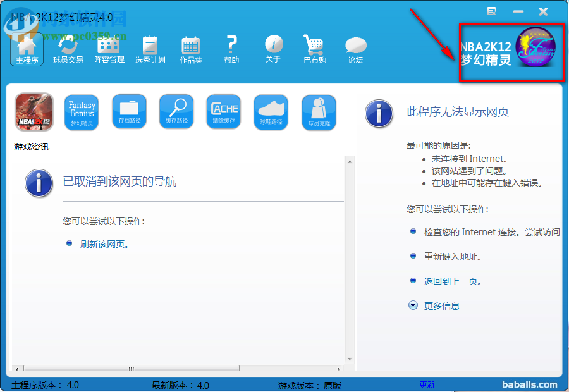
Task: Click the horizontal scrollbar thumb
Action: click(132, 369)
